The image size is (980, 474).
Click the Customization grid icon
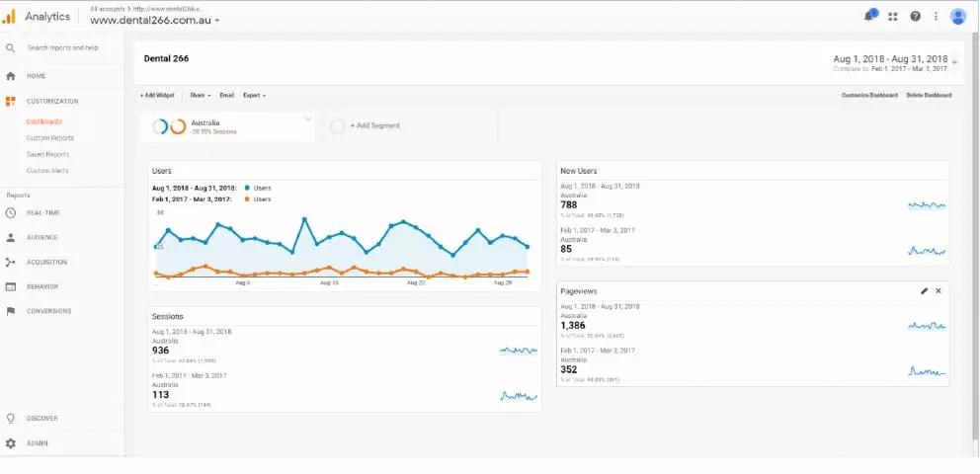point(10,101)
